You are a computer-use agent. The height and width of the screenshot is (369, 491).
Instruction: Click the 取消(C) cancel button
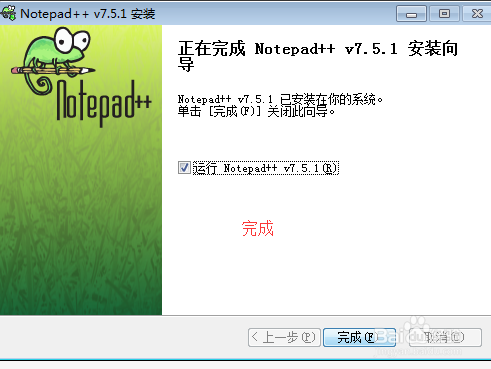[445, 337]
